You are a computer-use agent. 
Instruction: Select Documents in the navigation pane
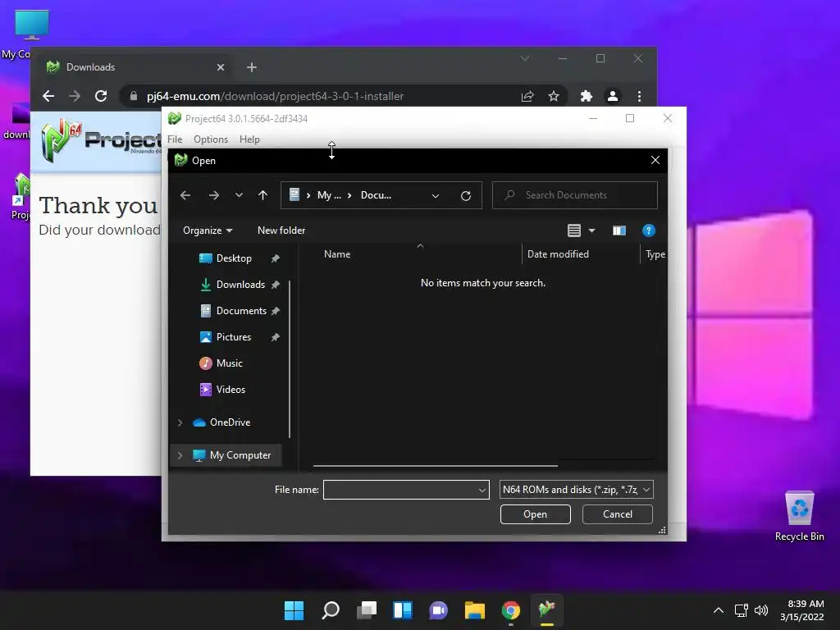pyautogui.click(x=241, y=311)
